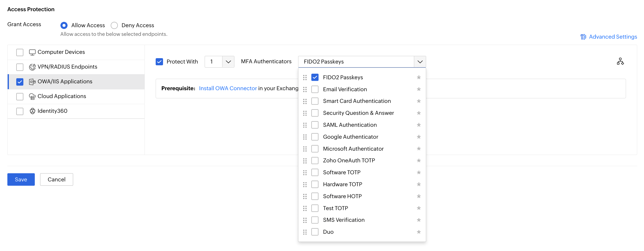The width and height of the screenshot is (644, 251).
Task: Uncheck the OWA/IIS Applications checkbox
Action: click(20, 82)
